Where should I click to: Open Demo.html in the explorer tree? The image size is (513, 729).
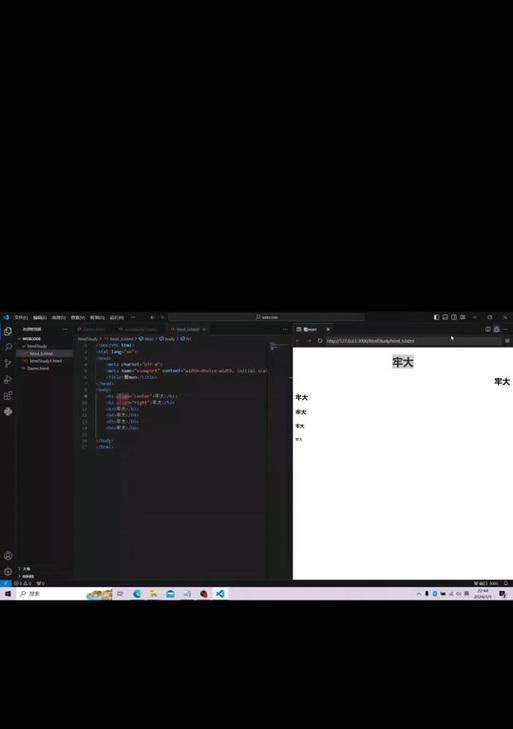38,368
